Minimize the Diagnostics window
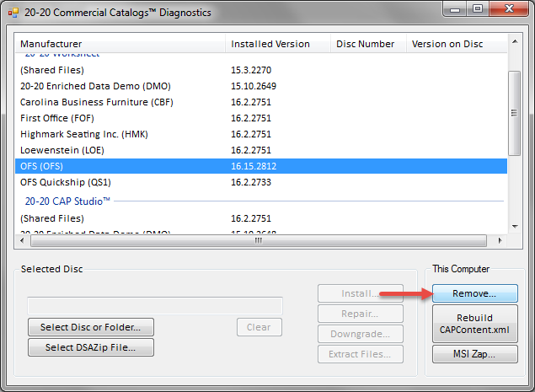Image resolution: width=535 pixels, height=392 pixels. click(x=455, y=9)
